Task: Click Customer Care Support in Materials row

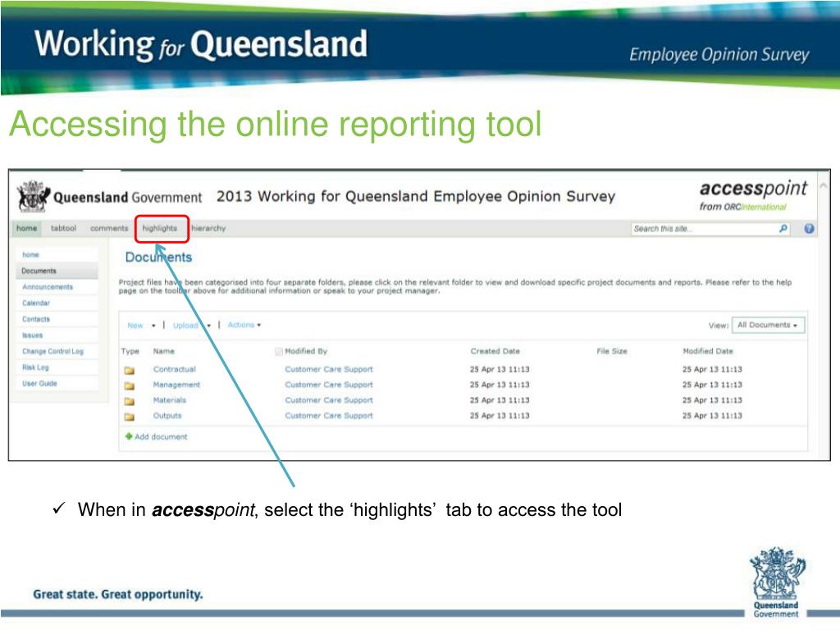Action: tap(328, 400)
